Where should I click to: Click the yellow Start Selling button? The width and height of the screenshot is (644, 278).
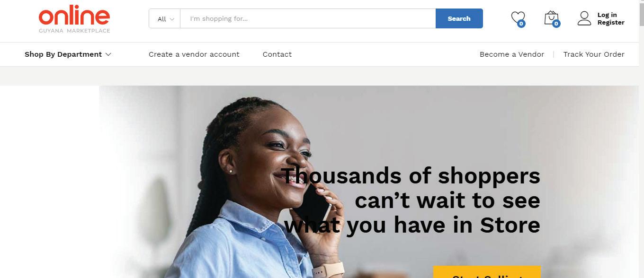(x=487, y=272)
